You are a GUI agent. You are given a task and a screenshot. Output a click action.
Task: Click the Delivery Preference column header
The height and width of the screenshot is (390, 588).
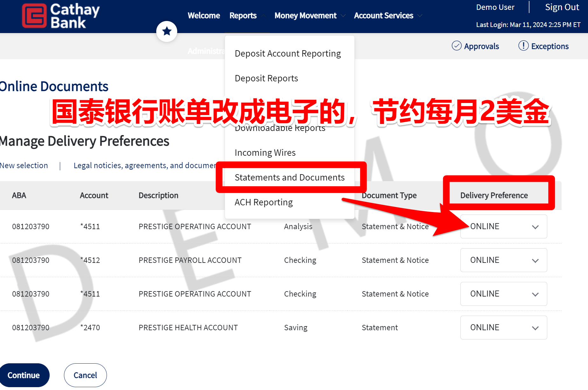tap(494, 195)
